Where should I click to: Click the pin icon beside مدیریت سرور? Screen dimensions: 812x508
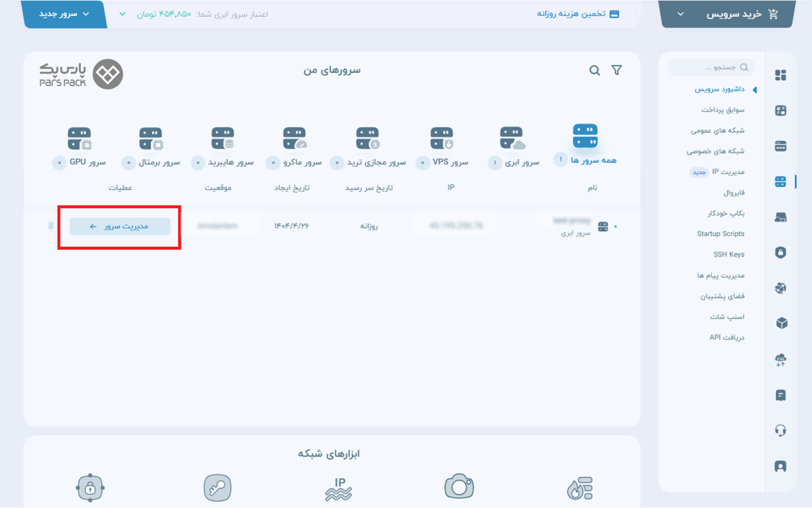[51, 226]
